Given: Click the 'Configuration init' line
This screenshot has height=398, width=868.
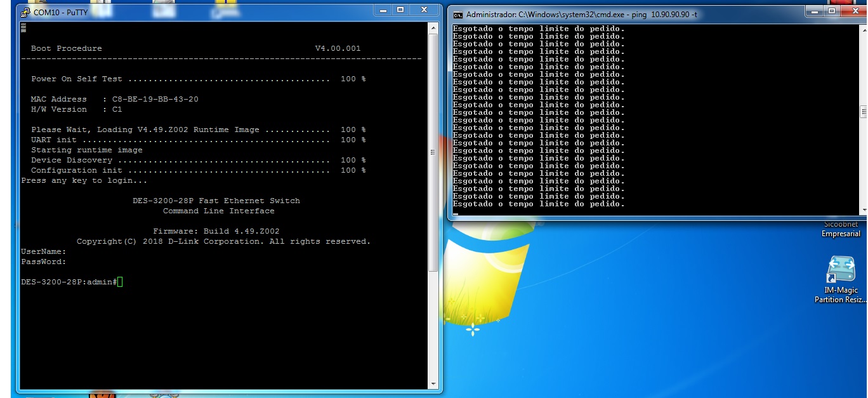Looking at the screenshot, I should (x=199, y=170).
